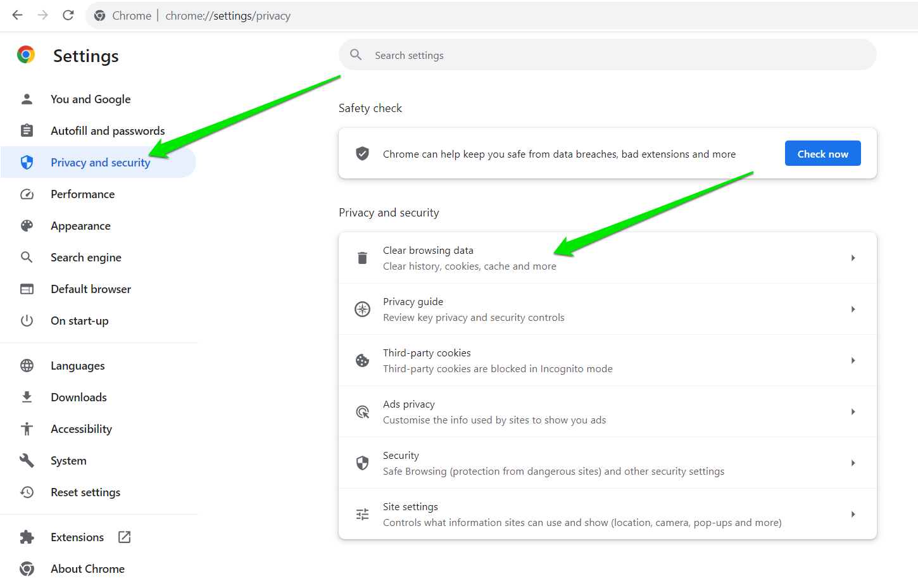Click the Chrome logo beside Settings title
The image size is (918, 588).
(26, 55)
